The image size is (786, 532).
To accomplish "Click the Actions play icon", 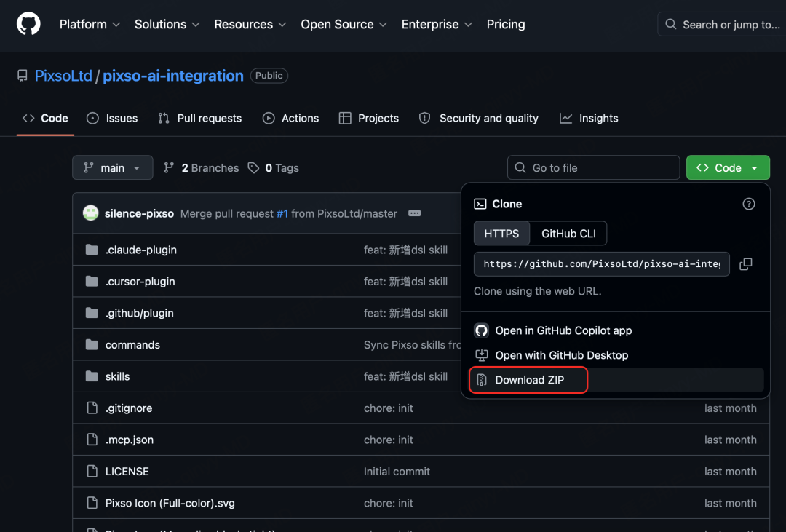I will point(269,119).
